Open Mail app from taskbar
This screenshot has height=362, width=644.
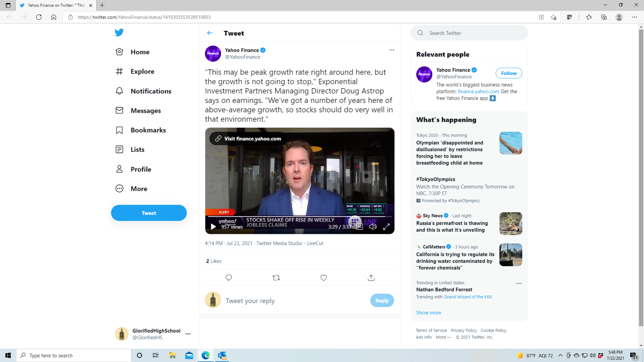[189, 355]
